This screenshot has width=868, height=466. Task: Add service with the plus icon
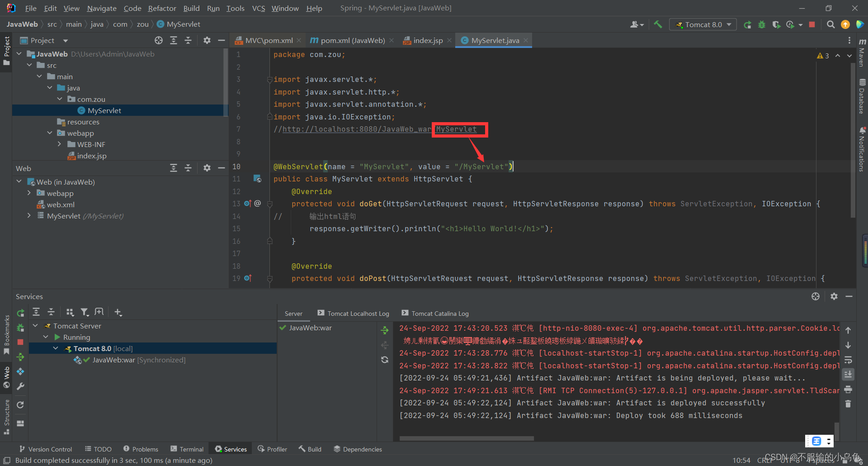pos(118,312)
